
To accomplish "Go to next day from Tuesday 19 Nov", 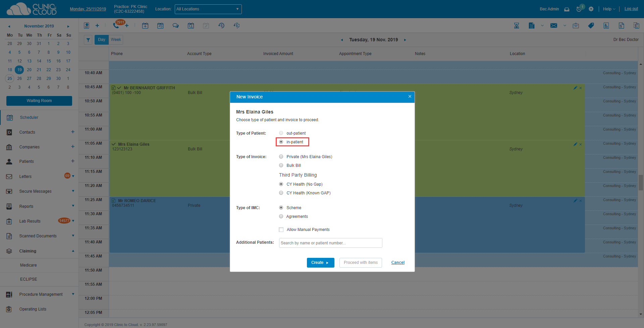I will pos(405,40).
